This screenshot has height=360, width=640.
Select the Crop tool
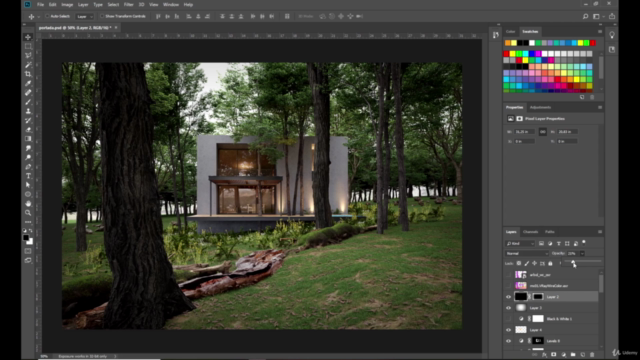(28, 74)
